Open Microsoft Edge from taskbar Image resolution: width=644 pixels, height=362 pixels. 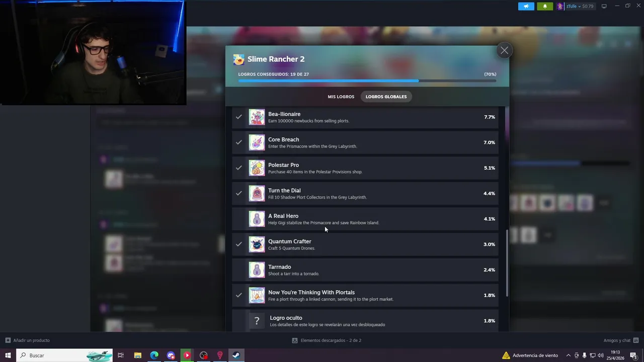coord(154,355)
